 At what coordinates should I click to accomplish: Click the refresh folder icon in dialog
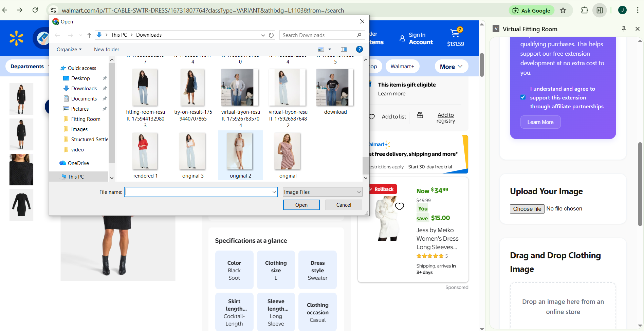271,35
